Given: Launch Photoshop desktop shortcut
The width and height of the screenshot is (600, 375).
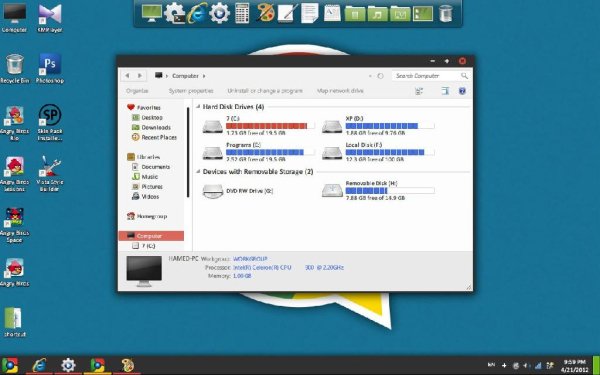Looking at the screenshot, I should click(x=50, y=68).
